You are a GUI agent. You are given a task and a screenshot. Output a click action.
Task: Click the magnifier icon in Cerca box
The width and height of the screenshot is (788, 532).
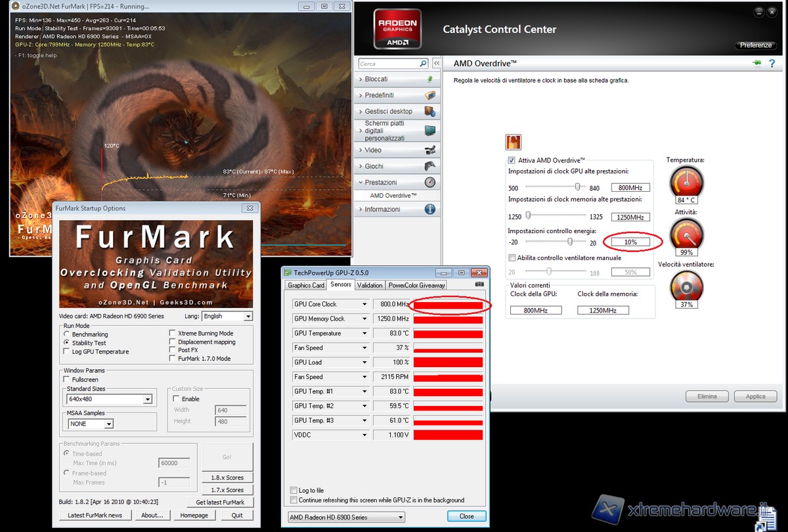(423, 64)
